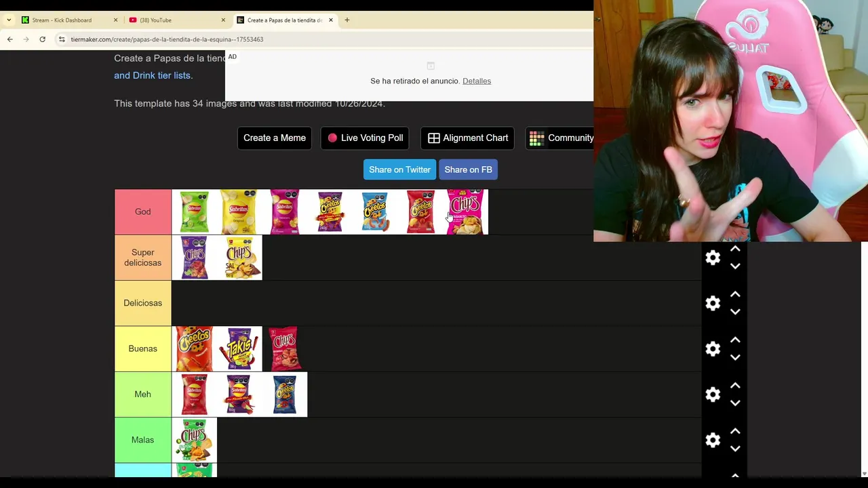
Task: Reload the tiermaker page
Action: click(x=42, y=39)
